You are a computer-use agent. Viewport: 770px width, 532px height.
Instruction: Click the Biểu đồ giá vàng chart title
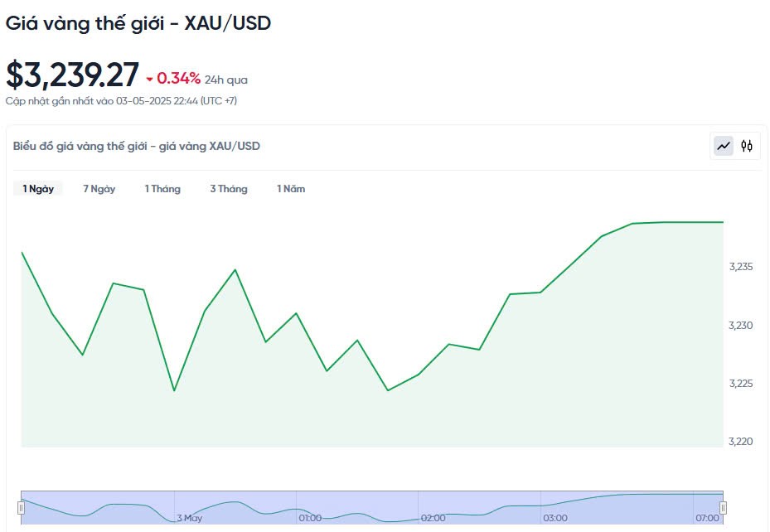coord(137,146)
